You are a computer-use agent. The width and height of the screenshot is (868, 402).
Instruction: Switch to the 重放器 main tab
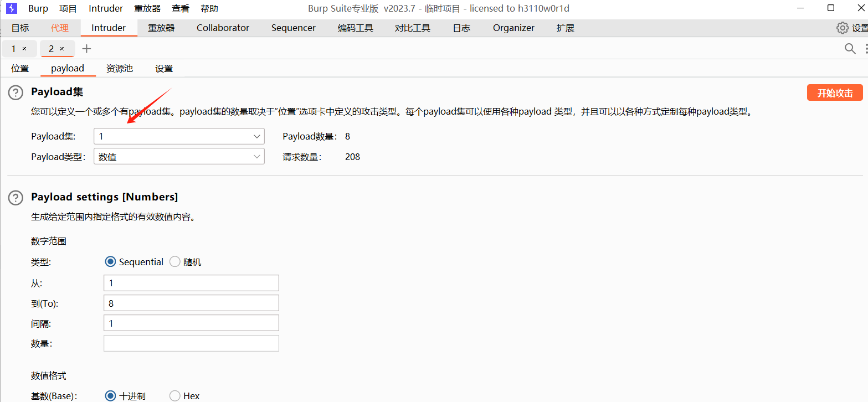[161, 28]
